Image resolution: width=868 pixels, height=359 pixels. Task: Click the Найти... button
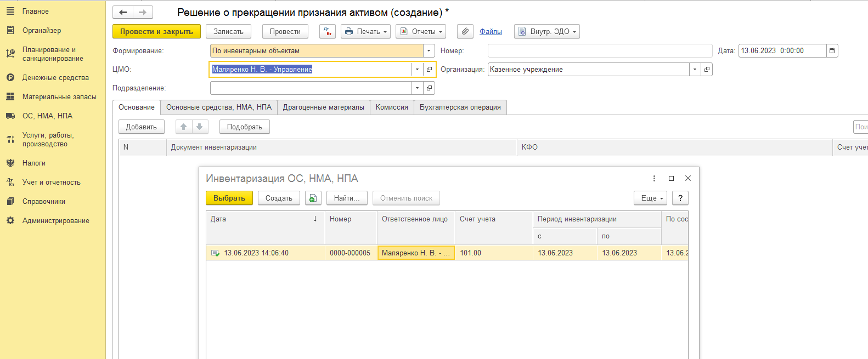click(x=347, y=198)
